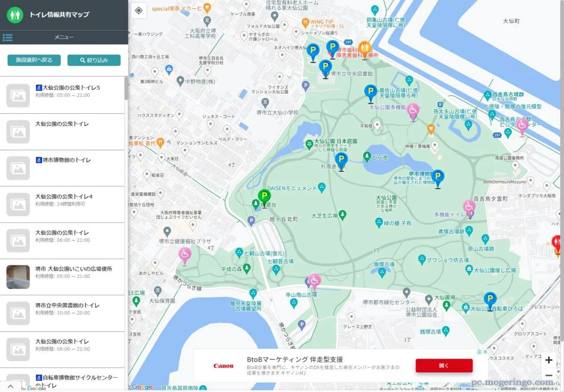Zoom in the map with plus button
564x392 pixels.
coord(548,361)
